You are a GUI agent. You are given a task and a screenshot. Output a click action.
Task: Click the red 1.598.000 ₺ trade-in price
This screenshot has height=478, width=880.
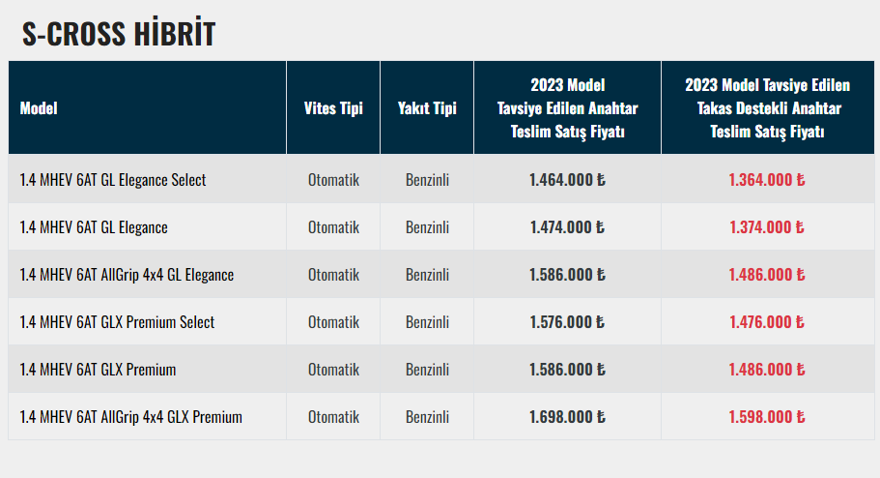(x=767, y=417)
